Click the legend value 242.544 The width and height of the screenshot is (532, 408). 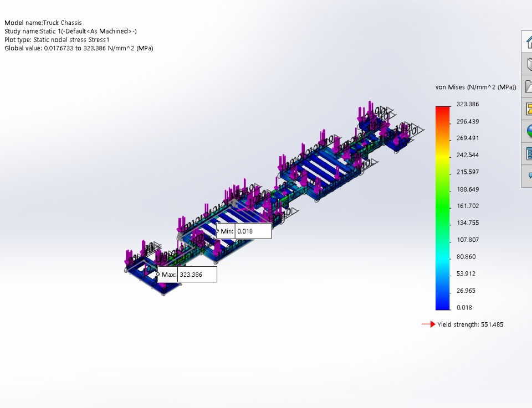pyautogui.click(x=468, y=155)
